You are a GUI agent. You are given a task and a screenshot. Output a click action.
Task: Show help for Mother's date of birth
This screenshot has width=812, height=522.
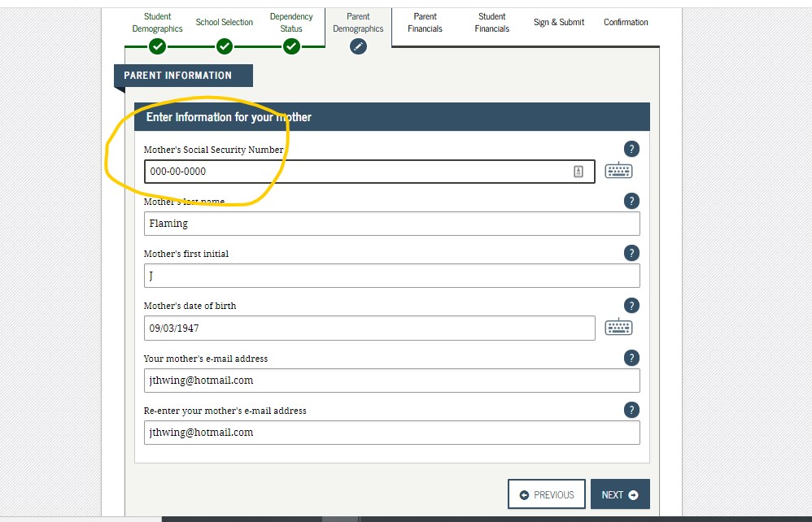click(x=631, y=305)
